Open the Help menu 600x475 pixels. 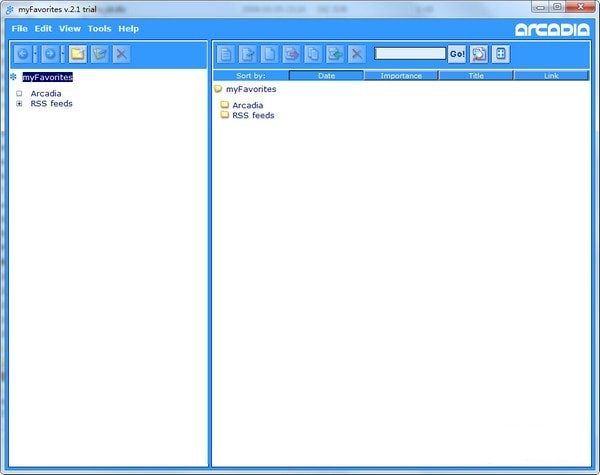tap(129, 29)
